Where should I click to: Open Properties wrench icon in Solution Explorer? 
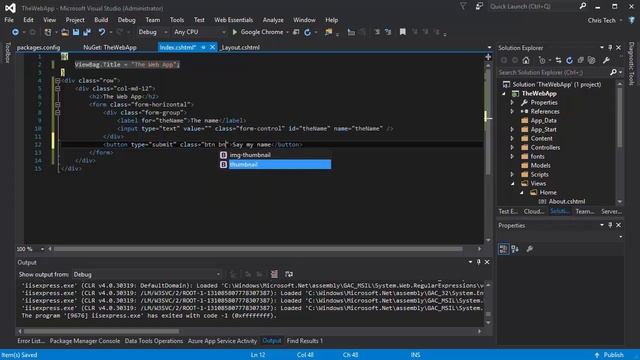[606, 60]
